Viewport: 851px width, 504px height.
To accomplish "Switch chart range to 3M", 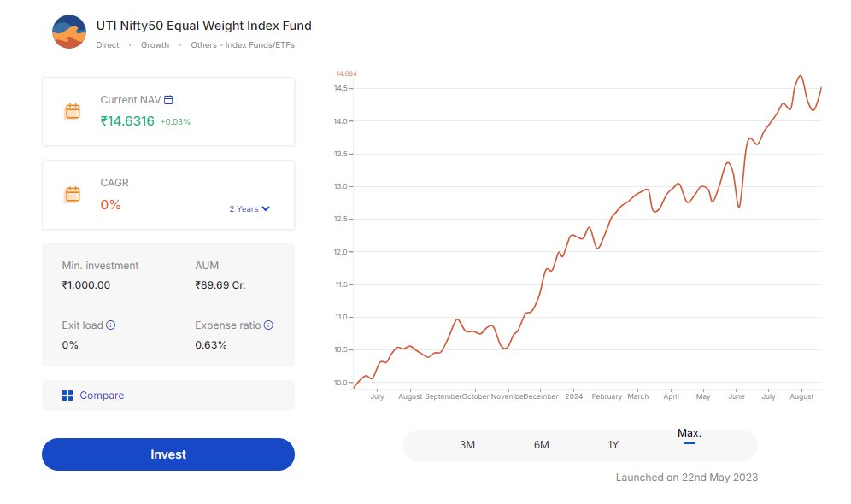I will click(467, 445).
